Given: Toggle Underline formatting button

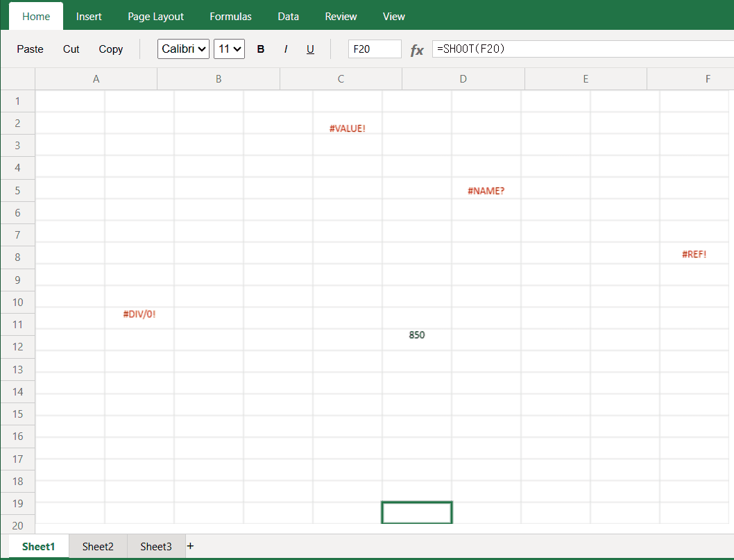Looking at the screenshot, I should [310, 49].
